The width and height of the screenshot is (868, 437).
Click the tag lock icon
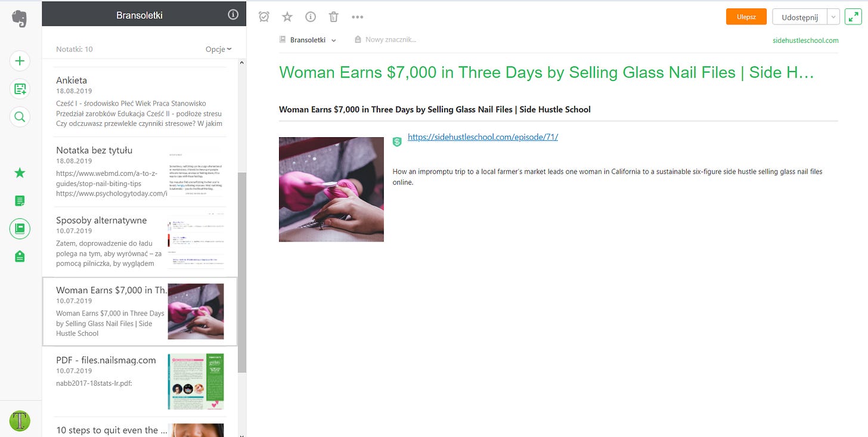coord(358,40)
